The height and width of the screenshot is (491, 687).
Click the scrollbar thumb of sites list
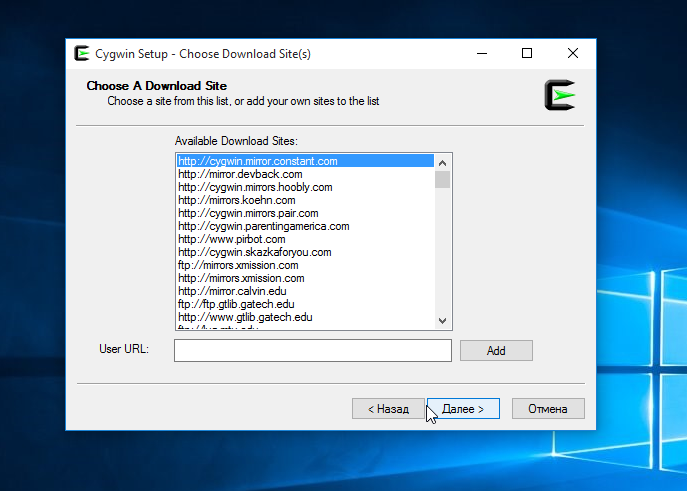pos(443,180)
